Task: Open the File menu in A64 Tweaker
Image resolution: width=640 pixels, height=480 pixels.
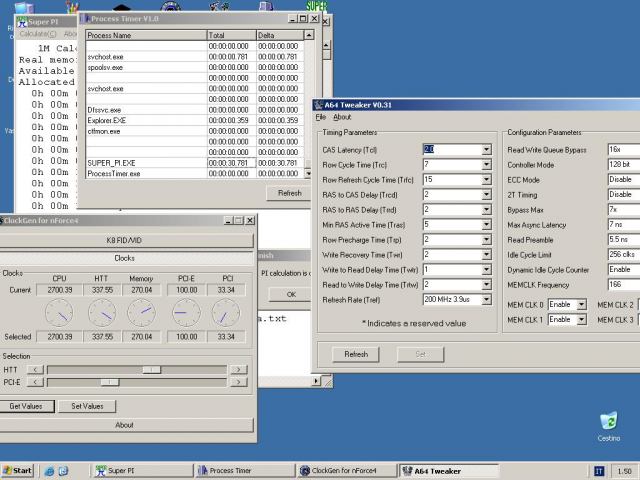Action: coord(321,117)
